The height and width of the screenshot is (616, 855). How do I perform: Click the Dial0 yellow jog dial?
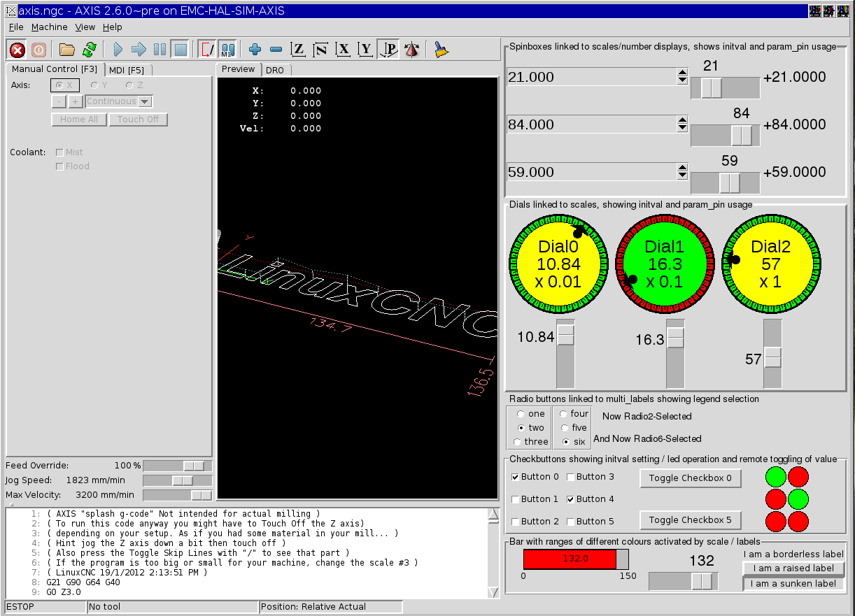click(x=559, y=264)
